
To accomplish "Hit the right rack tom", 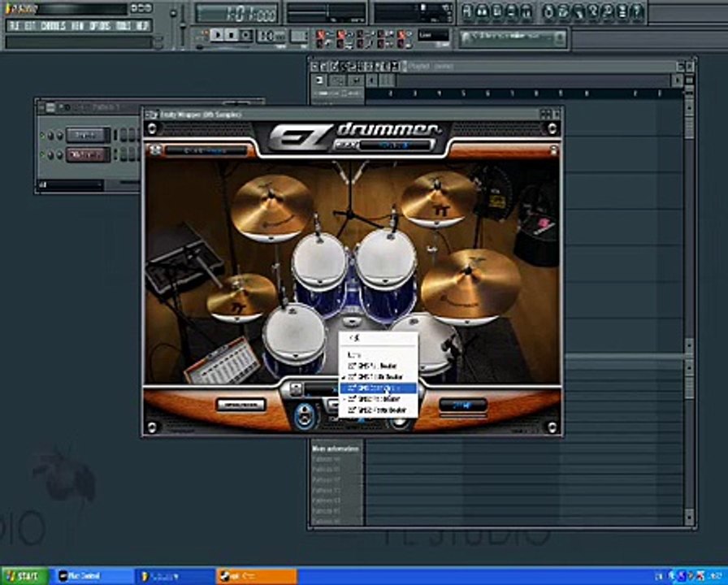I will coord(386,258).
